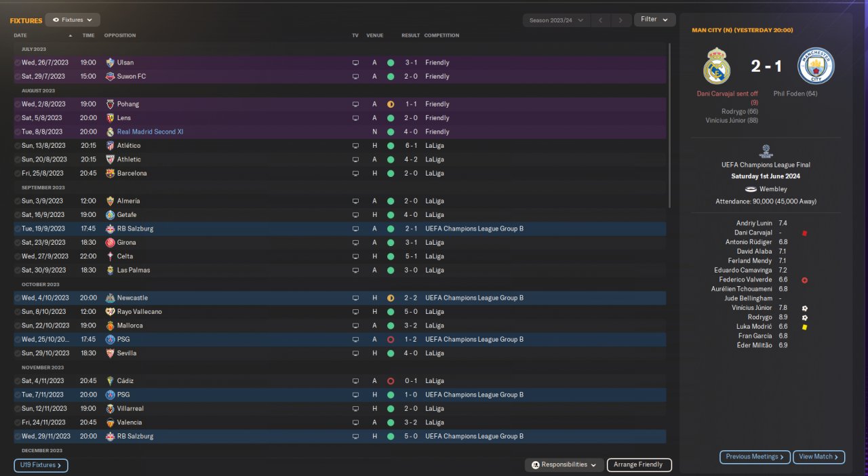
Task: Sort by the Venue column header
Action: pyautogui.click(x=374, y=35)
